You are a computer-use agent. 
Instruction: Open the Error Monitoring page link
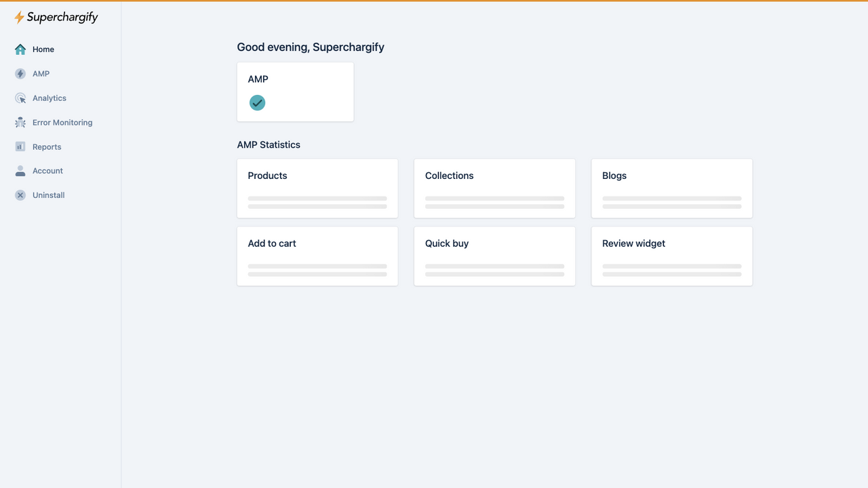(62, 123)
